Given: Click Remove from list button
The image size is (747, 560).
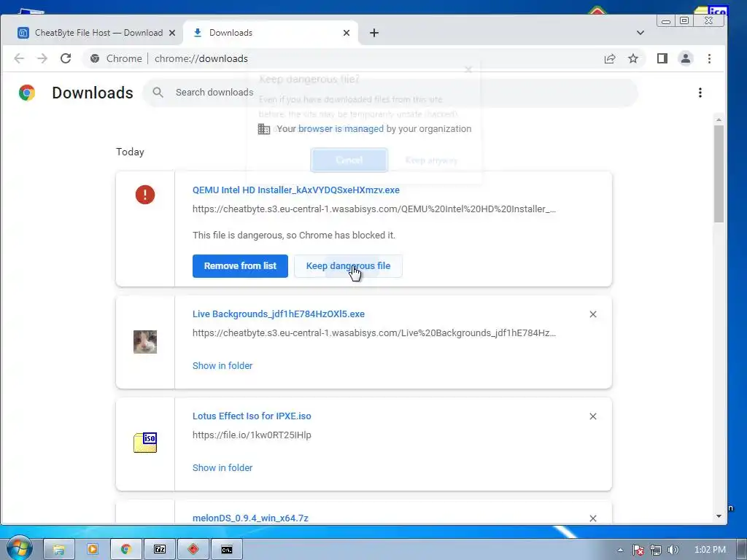Looking at the screenshot, I should click(x=240, y=265).
